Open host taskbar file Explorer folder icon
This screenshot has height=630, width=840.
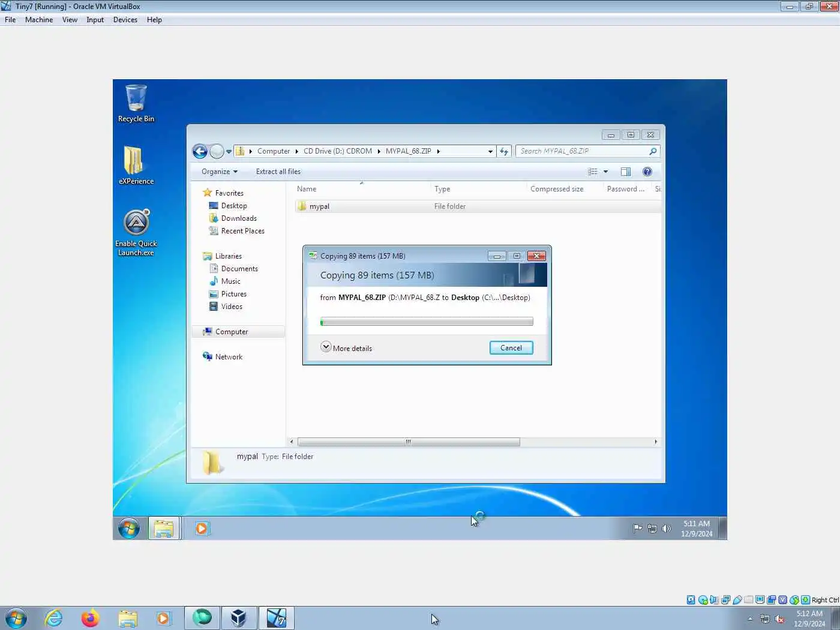pyautogui.click(x=128, y=618)
